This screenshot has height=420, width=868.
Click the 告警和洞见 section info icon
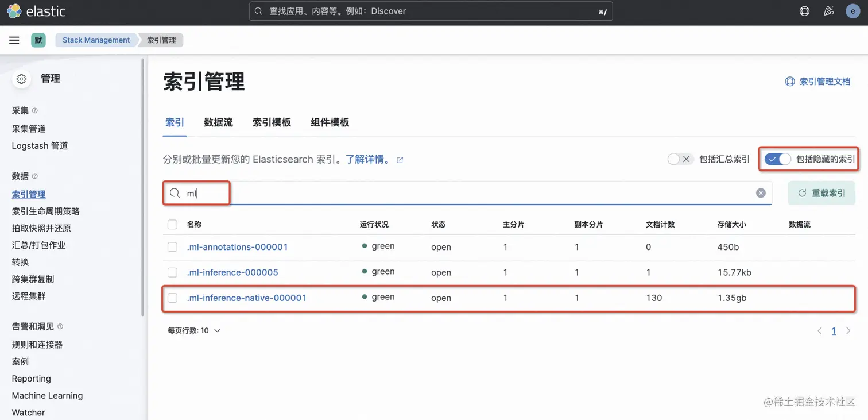[60, 326]
